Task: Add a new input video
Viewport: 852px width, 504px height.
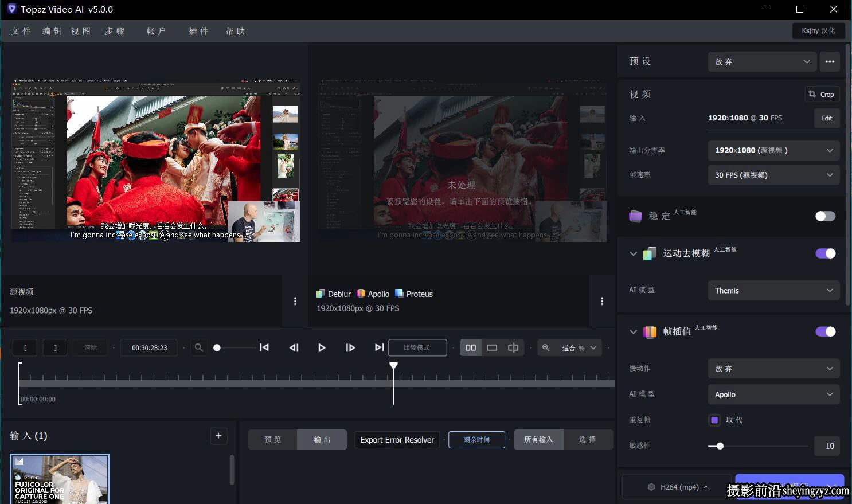Action: click(218, 436)
